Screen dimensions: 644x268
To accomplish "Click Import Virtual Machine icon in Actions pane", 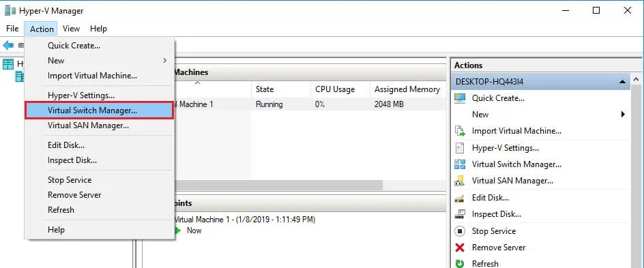I will 460,132.
